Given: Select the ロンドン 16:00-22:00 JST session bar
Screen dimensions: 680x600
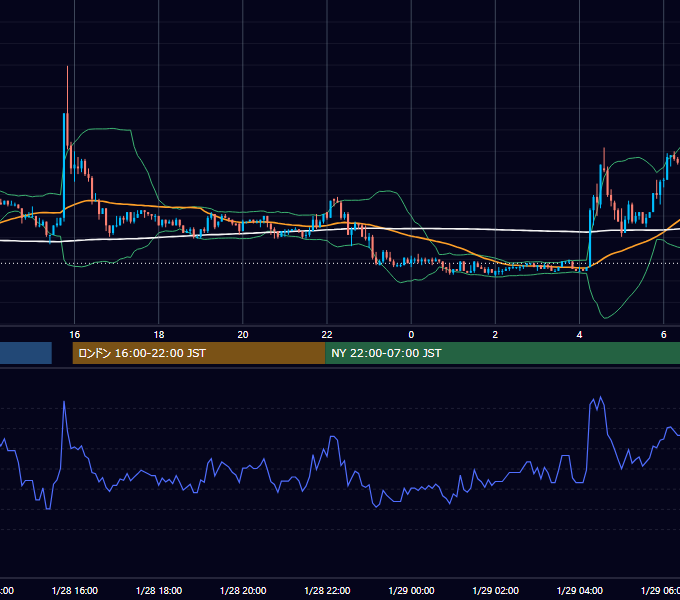Looking at the screenshot, I should pos(199,353).
